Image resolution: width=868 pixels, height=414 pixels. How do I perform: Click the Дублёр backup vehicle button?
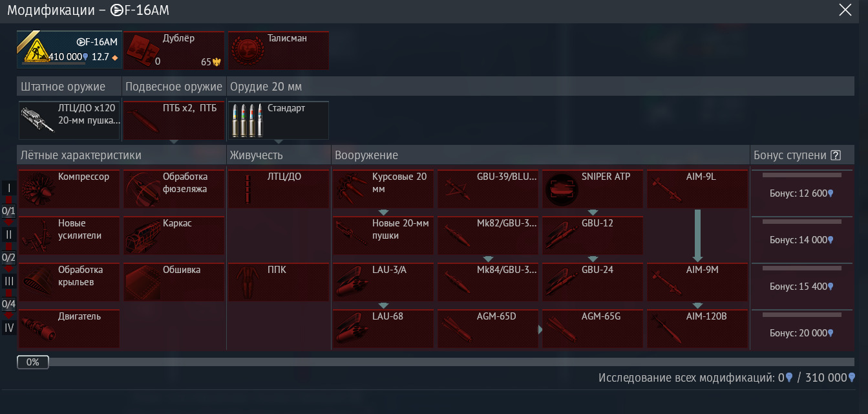click(173, 50)
